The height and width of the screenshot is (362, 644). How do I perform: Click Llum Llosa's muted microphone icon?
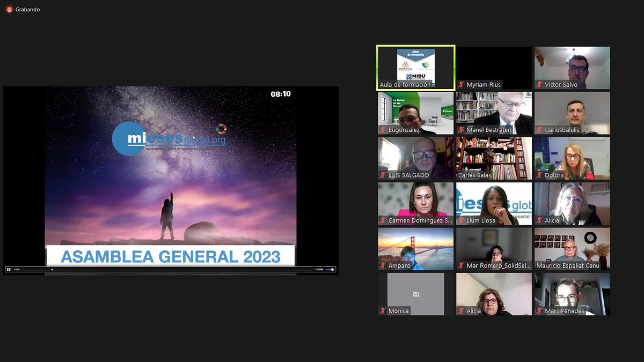point(461,220)
